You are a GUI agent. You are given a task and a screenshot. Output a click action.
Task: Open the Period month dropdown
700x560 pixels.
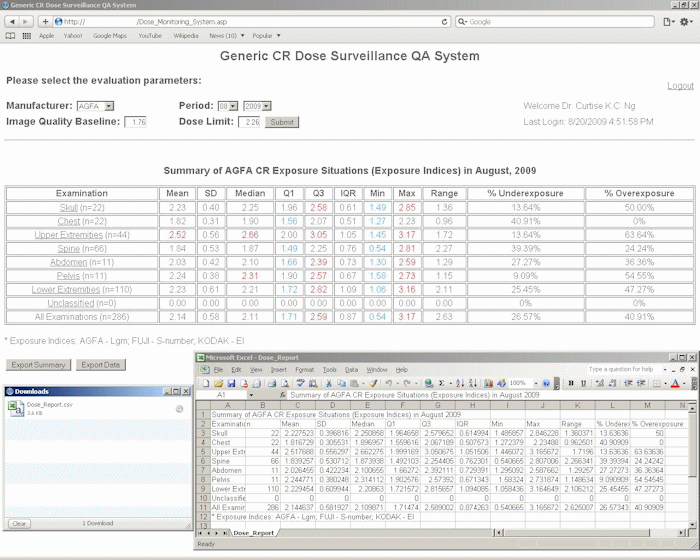pos(226,105)
